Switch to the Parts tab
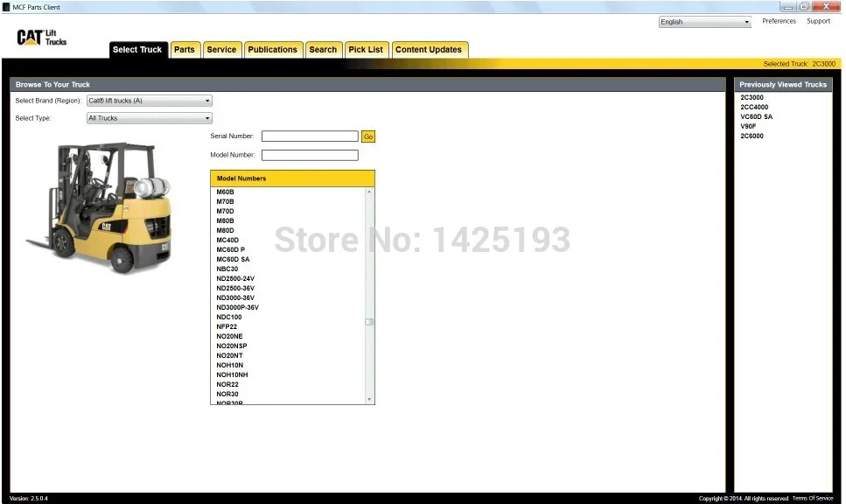Viewport: 846px width, 504px height. click(x=185, y=50)
